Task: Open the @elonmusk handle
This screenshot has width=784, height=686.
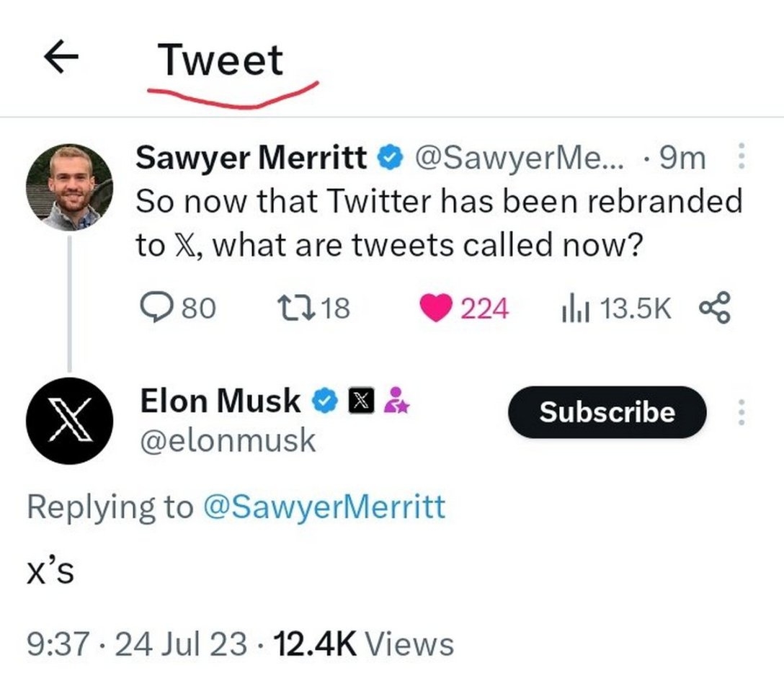Action: (227, 440)
